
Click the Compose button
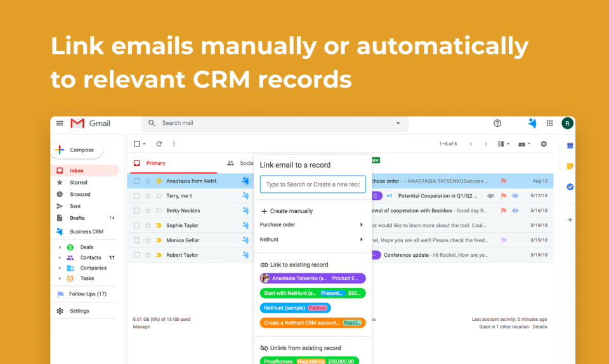tap(77, 150)
